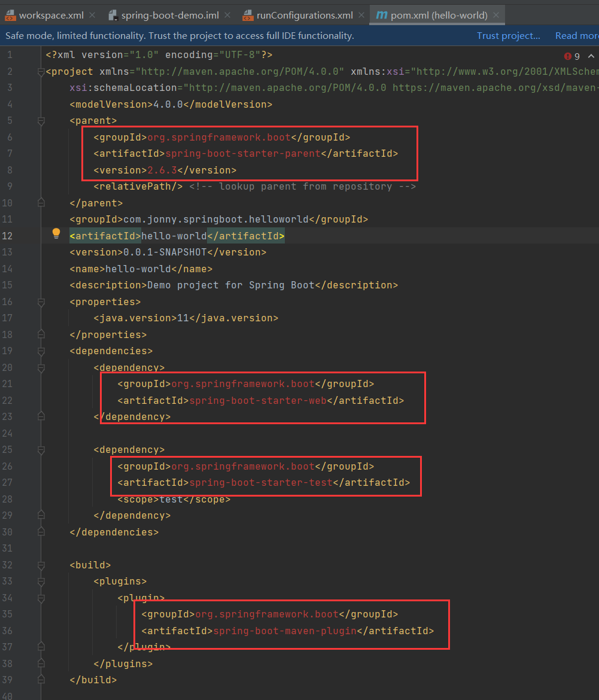Screen dimensions: 599x700
Task: Click the relativePath tag on line 9
Action: pos(138,187)
